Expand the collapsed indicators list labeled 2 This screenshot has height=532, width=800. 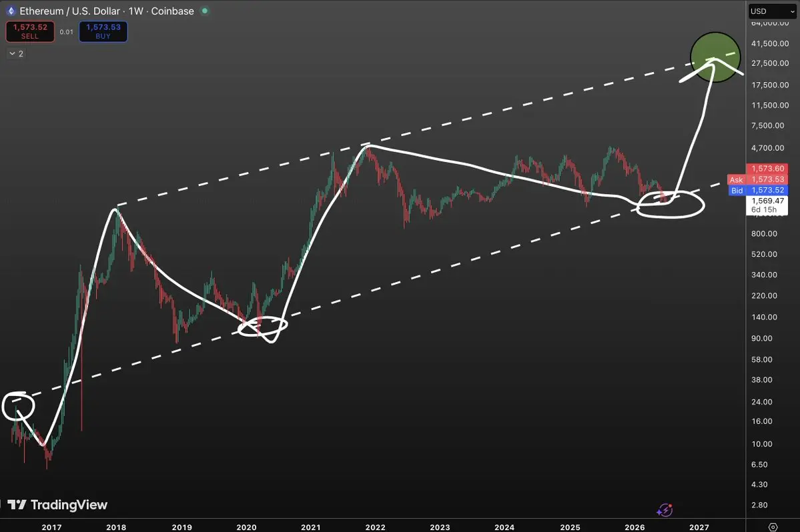click(x=16, y=53)
